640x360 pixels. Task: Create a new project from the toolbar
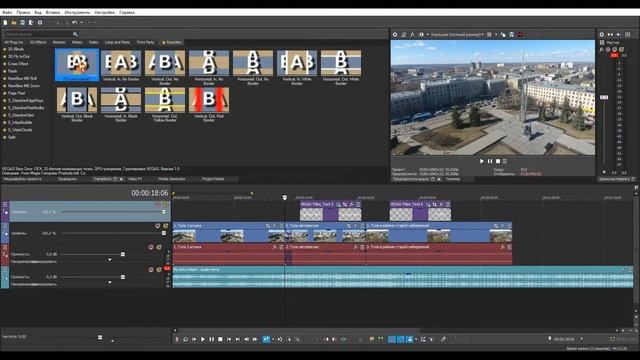coord(5,22)
